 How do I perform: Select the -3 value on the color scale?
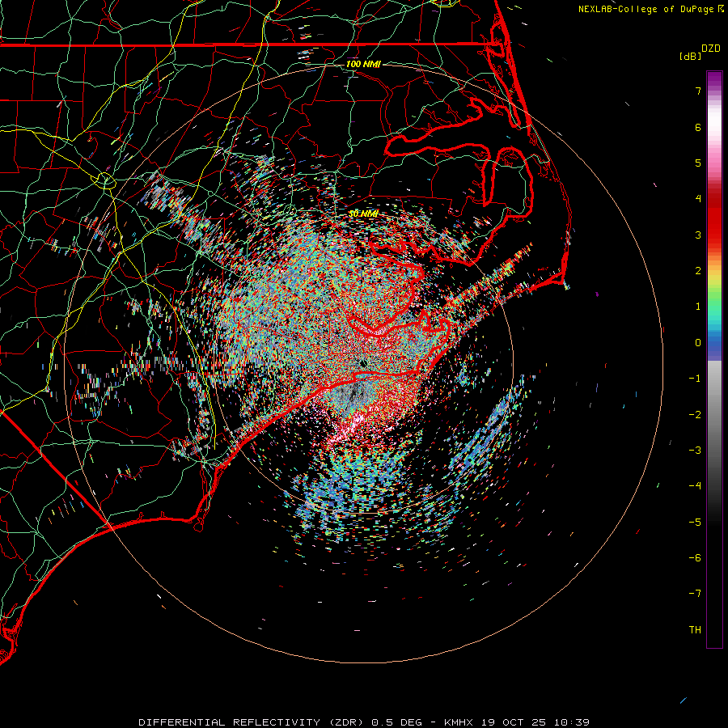click(695, 451)
